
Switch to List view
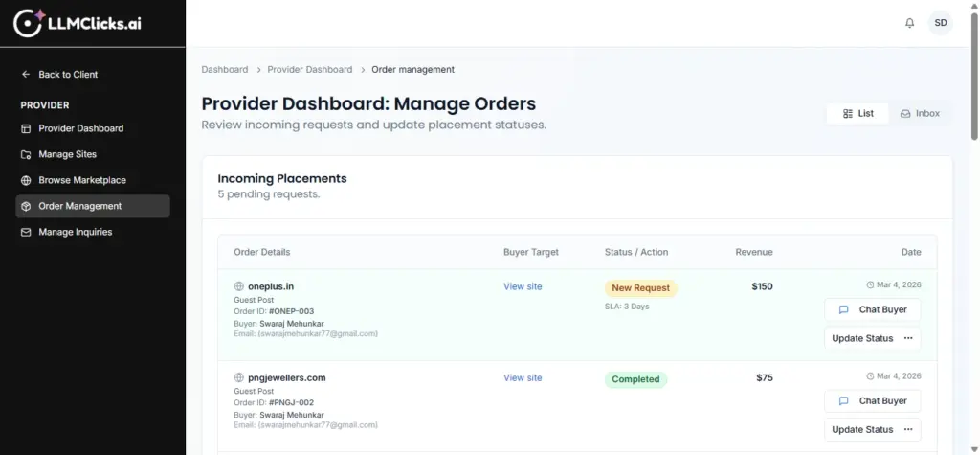857,113
